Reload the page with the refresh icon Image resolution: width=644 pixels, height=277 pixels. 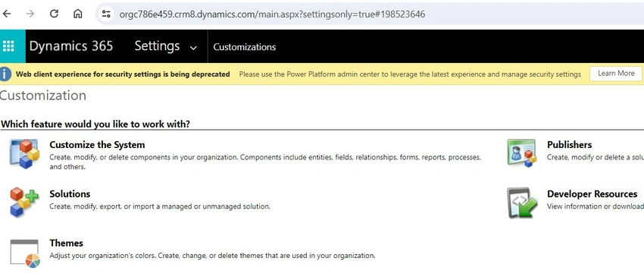[x=54, y=14]
